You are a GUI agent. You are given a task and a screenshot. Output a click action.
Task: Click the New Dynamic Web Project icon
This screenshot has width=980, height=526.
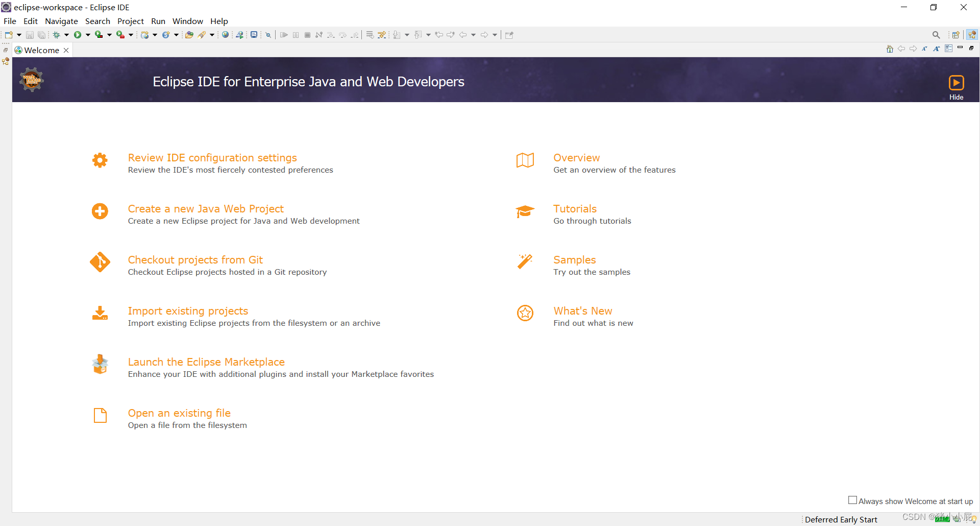145,35
